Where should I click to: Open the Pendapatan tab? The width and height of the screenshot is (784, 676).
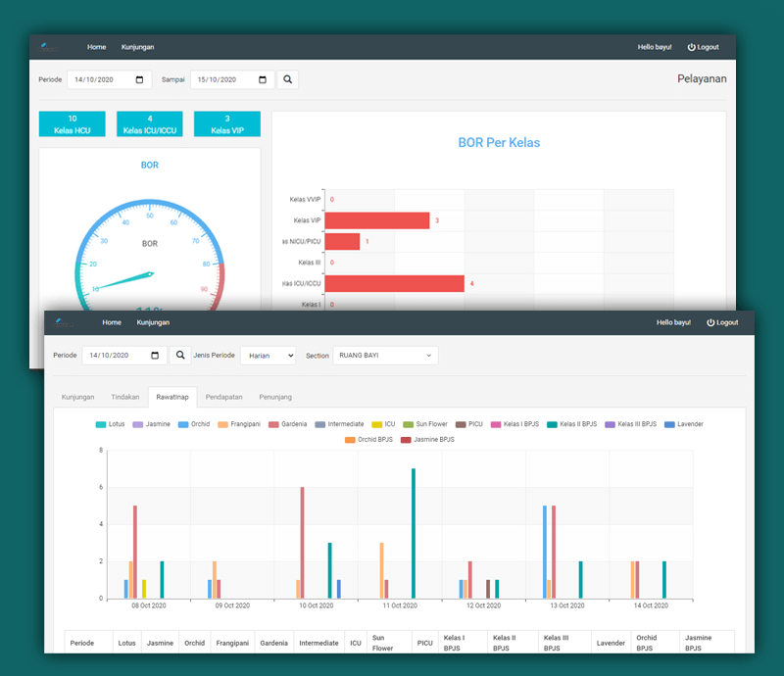pyautogui.click(x=224, y=397)
